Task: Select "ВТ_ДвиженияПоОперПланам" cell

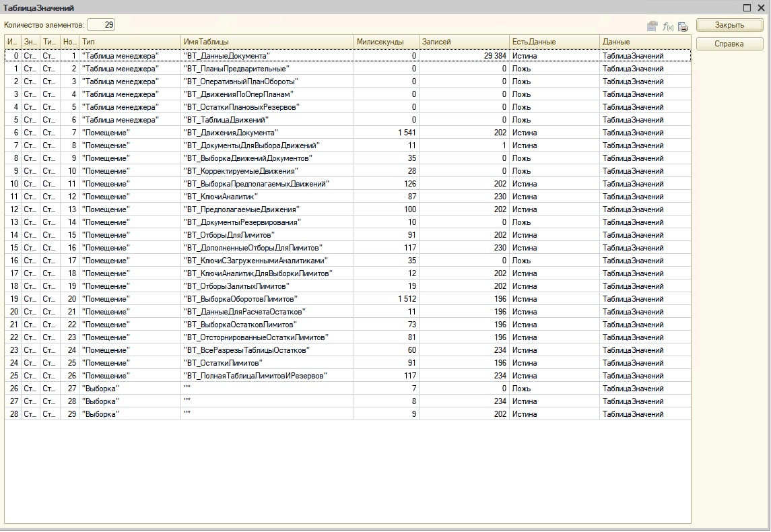Action: [x=267, y=94]
